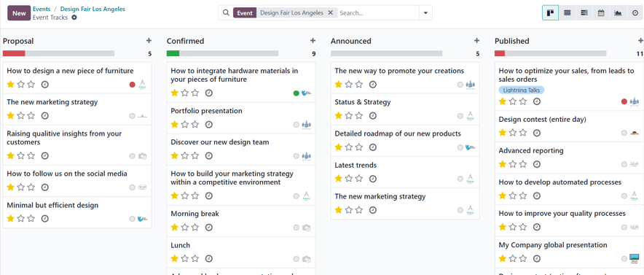Expand the search options dropdown arrow

click(x=425, y=12)
